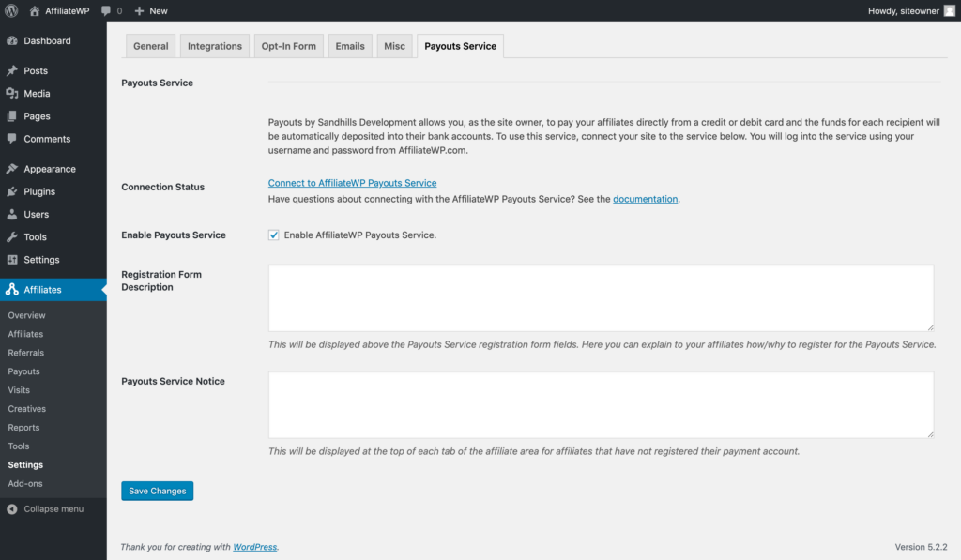Click the Dashboard gauge icon

[x=11, y=40]
